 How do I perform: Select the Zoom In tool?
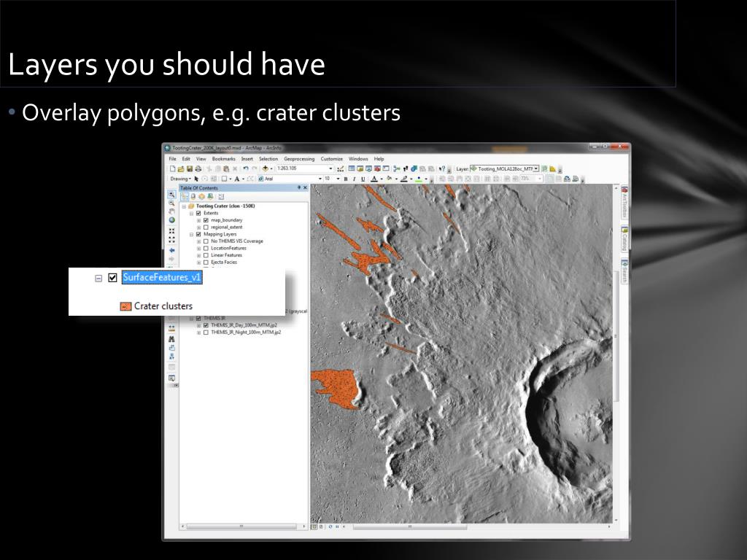pyautogui.click(x=171, y=195)
